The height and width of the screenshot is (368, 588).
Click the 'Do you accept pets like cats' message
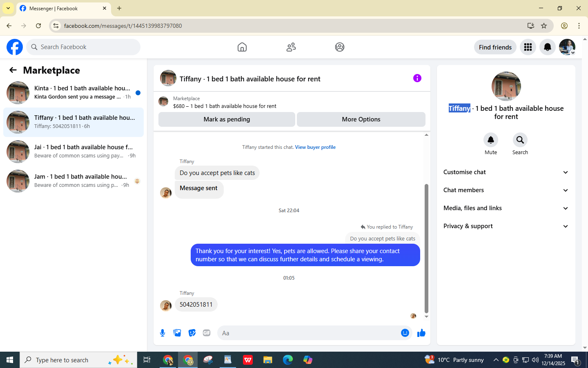217,173
